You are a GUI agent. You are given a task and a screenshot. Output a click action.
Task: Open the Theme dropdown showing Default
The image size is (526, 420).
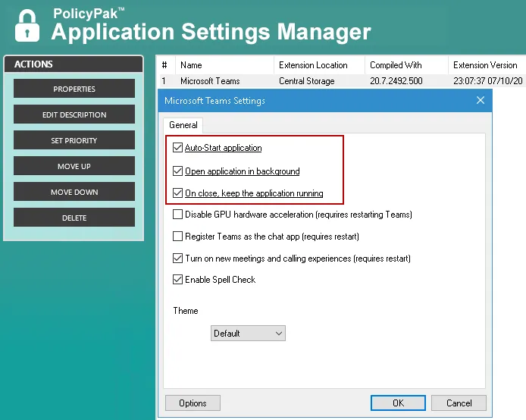pos(248,334)
